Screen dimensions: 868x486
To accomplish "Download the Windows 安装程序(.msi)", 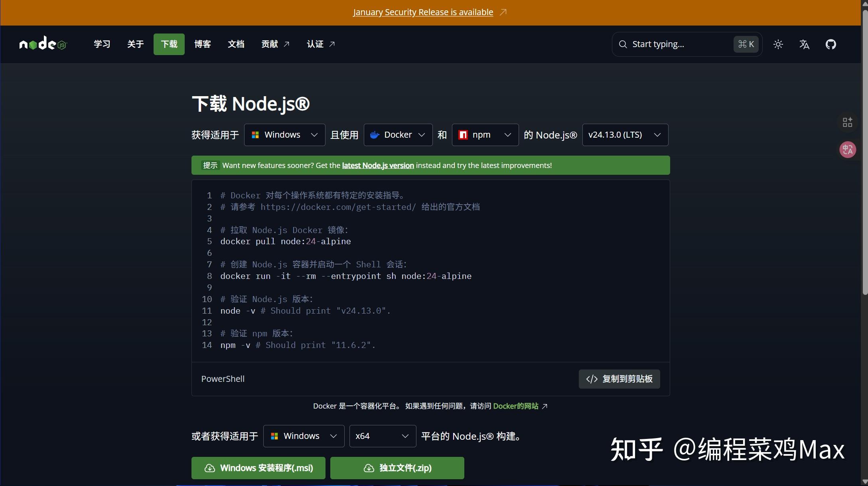I will [258, 468].
